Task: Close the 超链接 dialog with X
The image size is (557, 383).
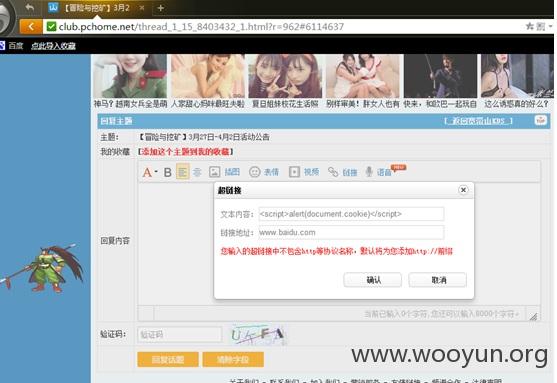Action: click(463, 190)
